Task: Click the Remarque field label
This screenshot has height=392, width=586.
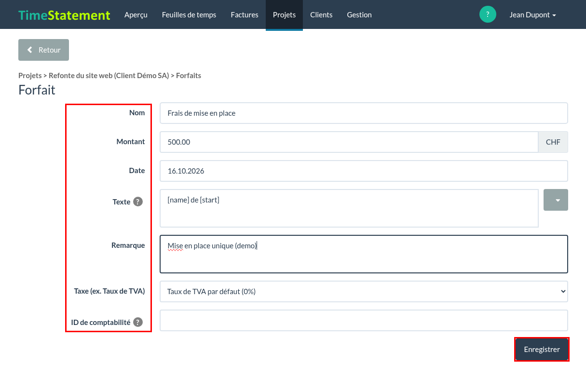Action: click(x=128, y=245)
